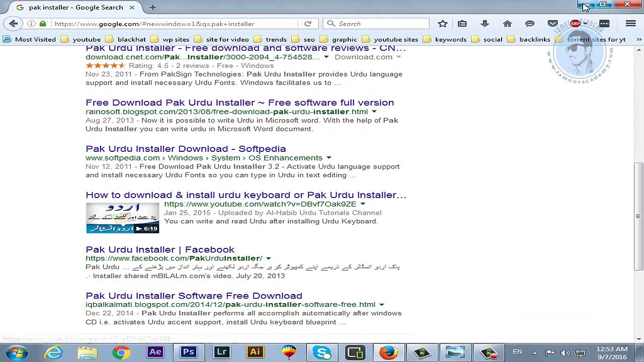Open the Firefox hamburger menu

[x=630, y=24]
